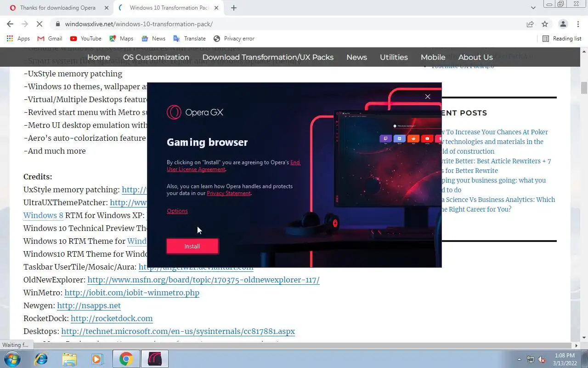The image size is (588, 368).
Task: Open Windows Media Player from taskbar
Action: [x=97, y=359]
